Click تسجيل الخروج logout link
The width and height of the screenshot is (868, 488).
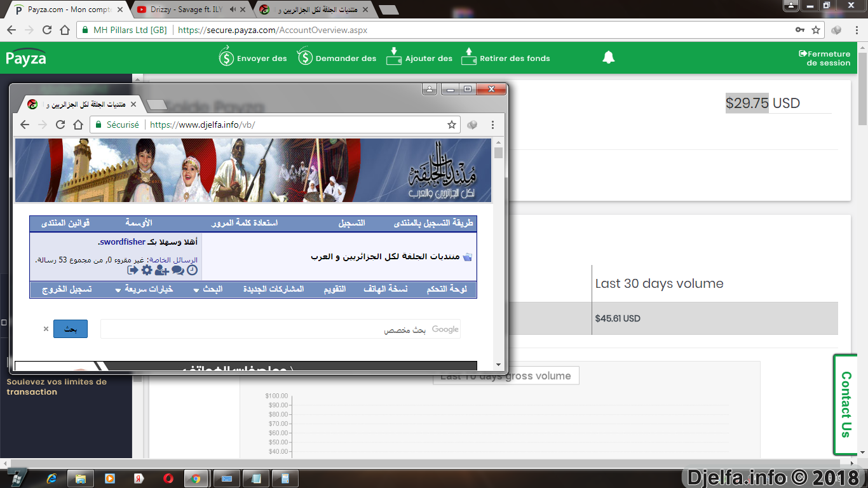pyautogui.click(x=67, y=289)
